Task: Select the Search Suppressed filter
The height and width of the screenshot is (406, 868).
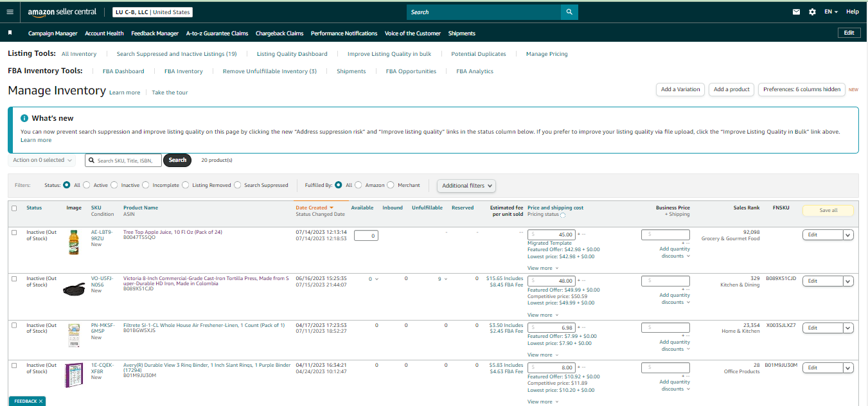Action: pyautogui.click(x=238, y=185)
